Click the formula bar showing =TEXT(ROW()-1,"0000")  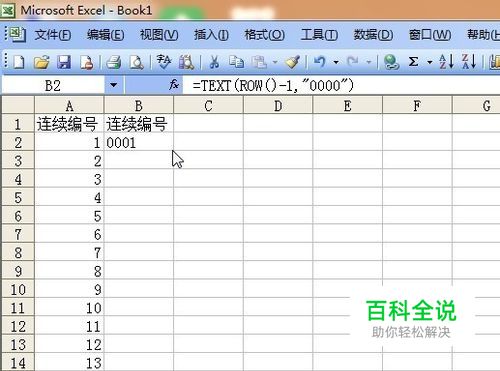(x=341, y=85)
